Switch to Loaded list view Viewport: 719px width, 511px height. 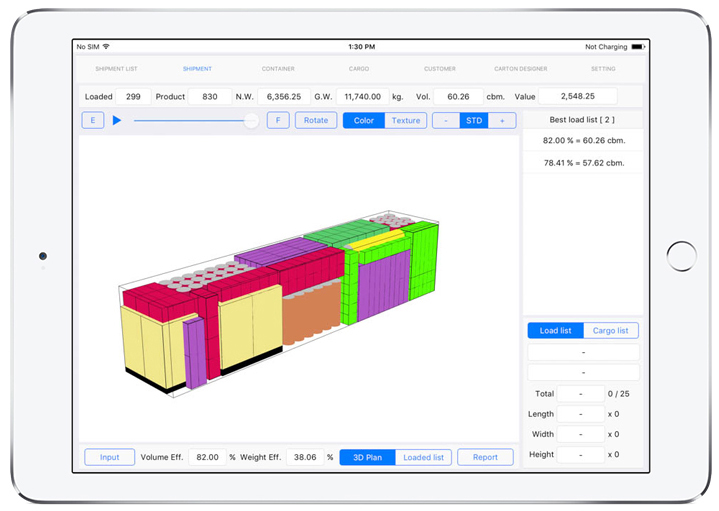[423, 457]
